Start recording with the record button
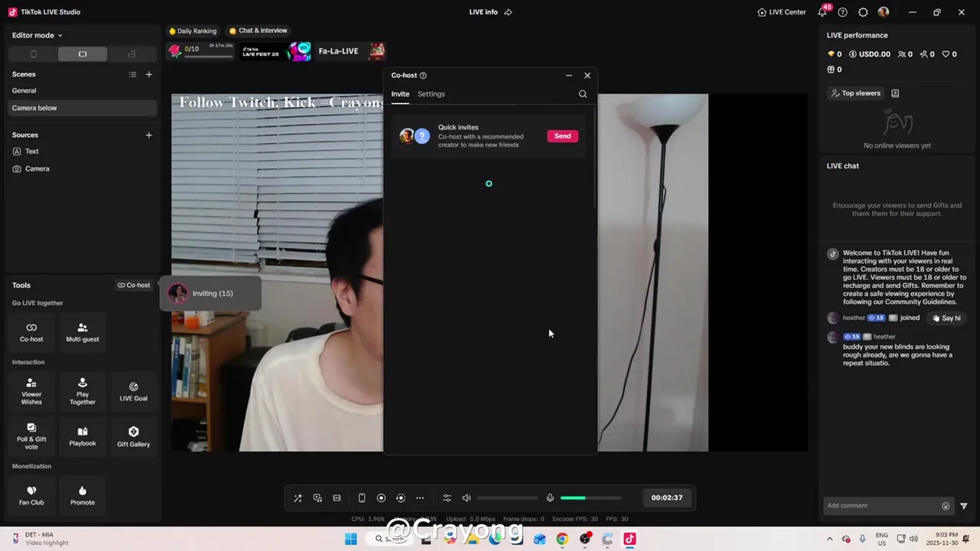This screenshot has width=980, height=551. [381, 498]
